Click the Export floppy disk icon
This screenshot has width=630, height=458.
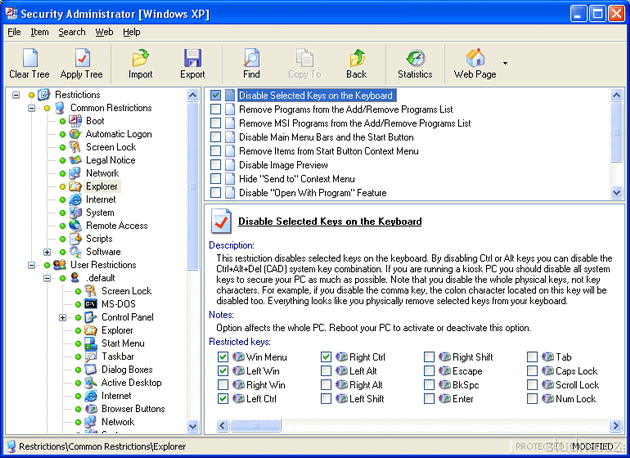(x=192, y=58)
